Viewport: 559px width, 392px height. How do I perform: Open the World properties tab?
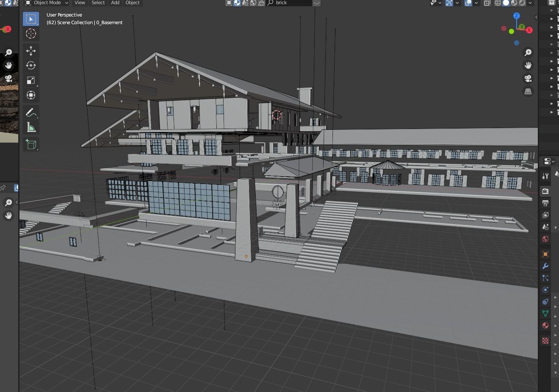[545, 239]
